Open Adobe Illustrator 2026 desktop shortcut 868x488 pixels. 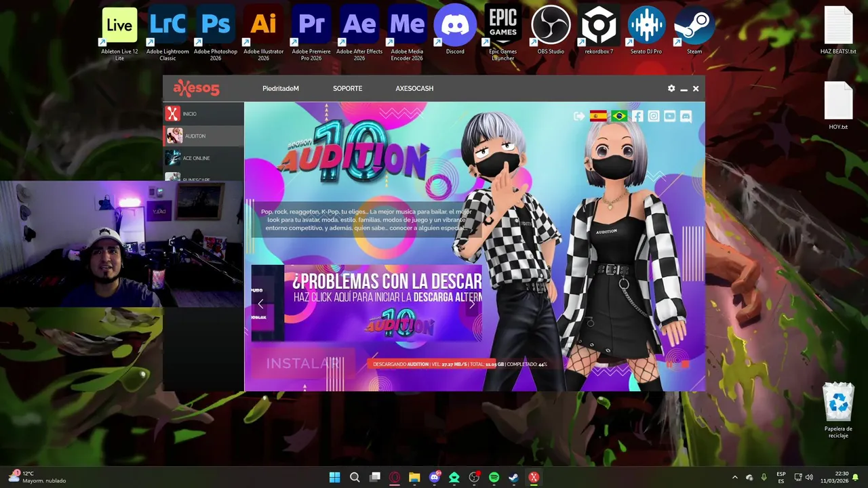click(263, 34)
